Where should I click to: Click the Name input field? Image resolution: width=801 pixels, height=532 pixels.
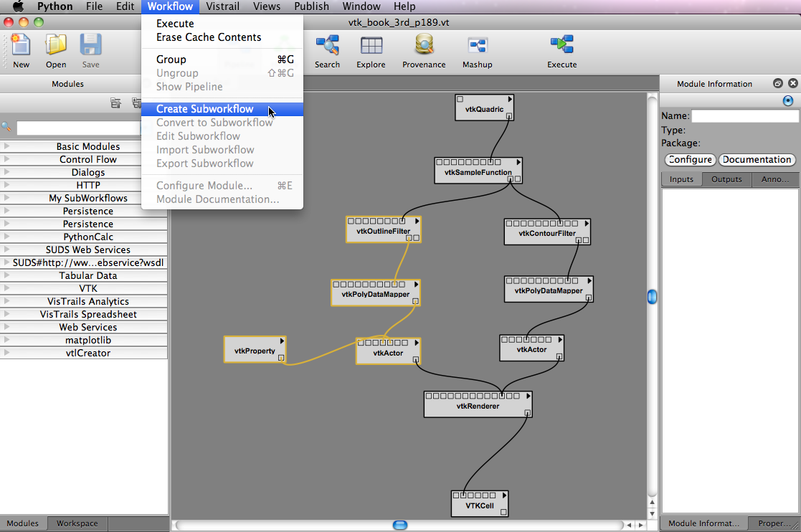coord(744,116)
